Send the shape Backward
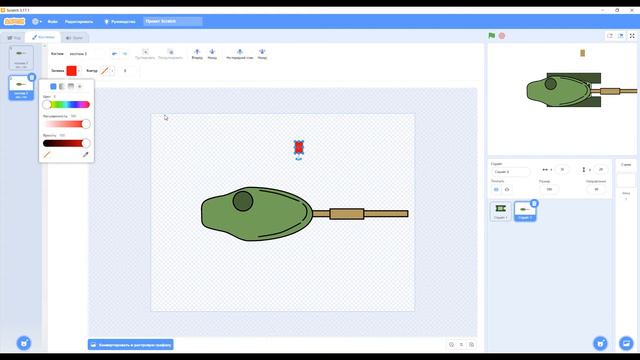This screenshot has width=640, height=360. (x=212, y=54)
